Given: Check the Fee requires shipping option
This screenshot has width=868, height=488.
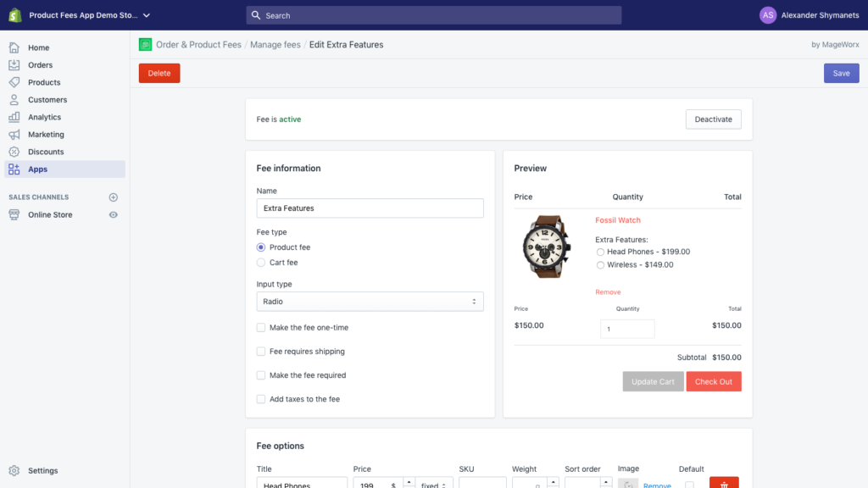Looking at the screenshot, I should (261, 351).
